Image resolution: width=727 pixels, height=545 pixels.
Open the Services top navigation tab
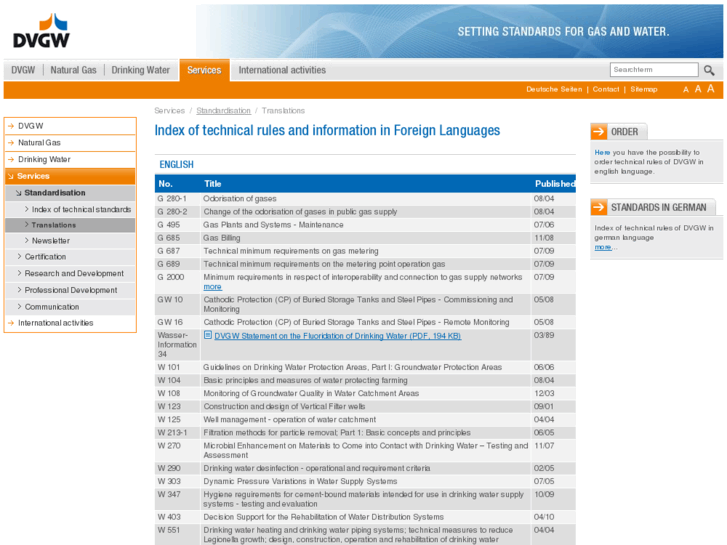click(204, 70)
